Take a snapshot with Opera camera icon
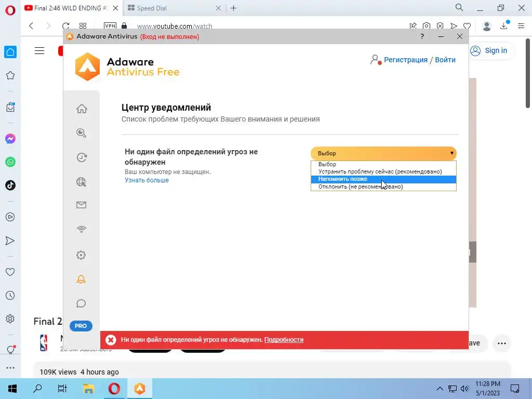 click(427, 26)
